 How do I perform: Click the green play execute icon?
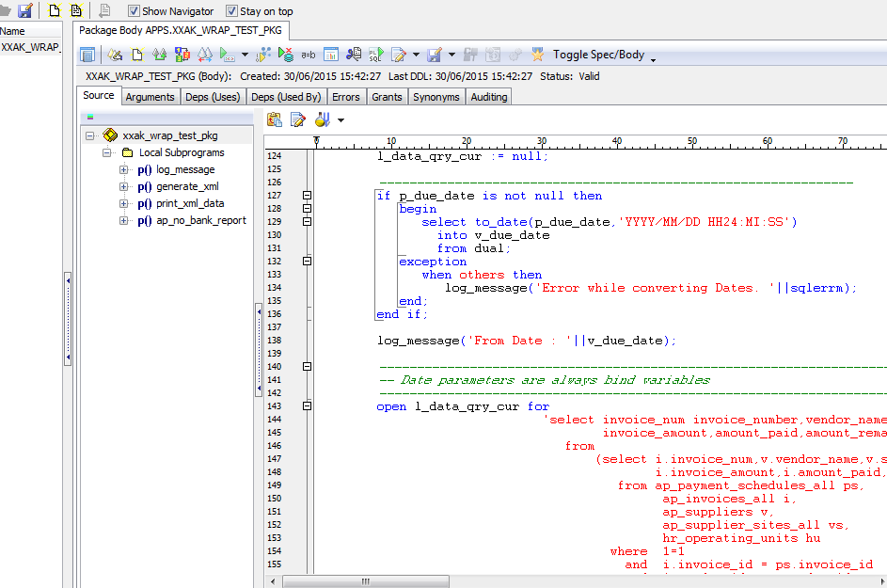click(x=227, y=55)
